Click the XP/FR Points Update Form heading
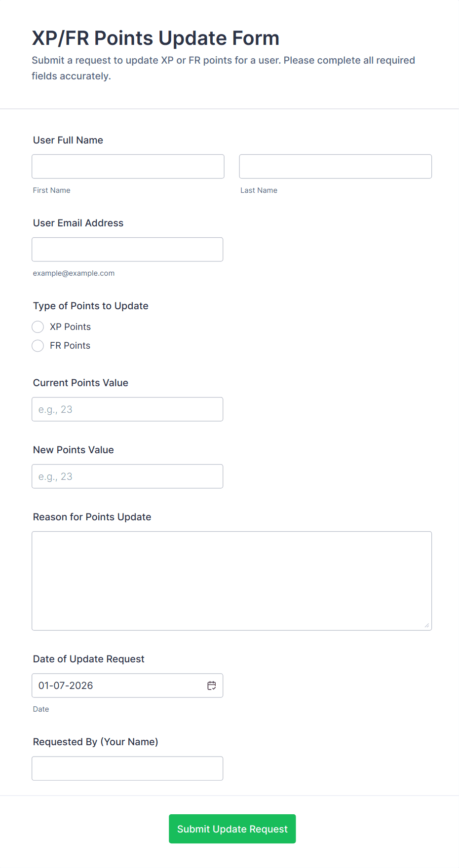This screenshot has height=868, width=459. click(155, 38)
